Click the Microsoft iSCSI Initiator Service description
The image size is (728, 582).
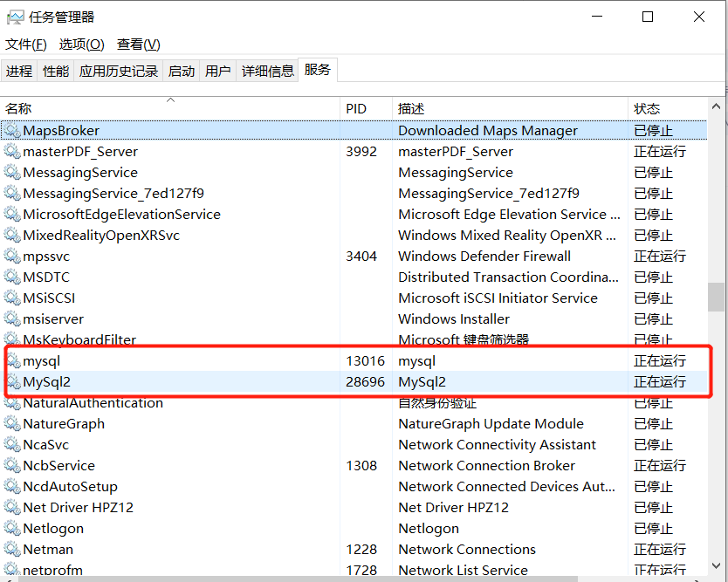[x=498, y=298]
